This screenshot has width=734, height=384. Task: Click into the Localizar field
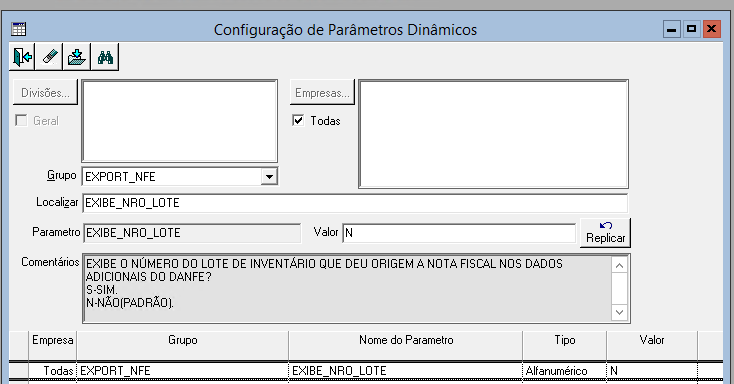[355, 203]
